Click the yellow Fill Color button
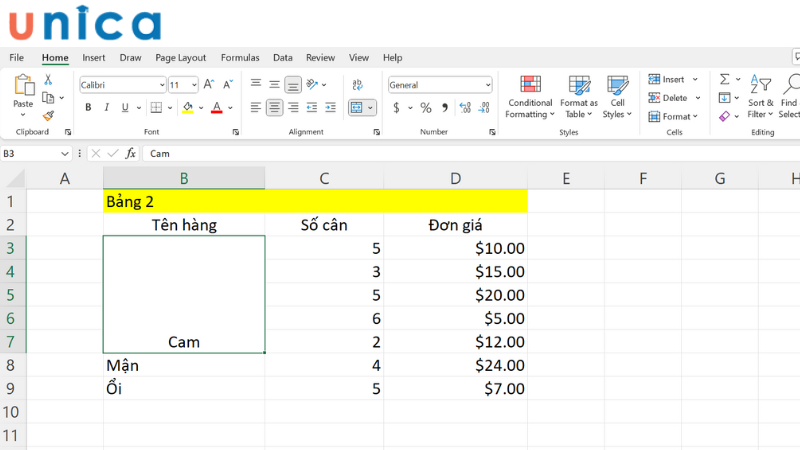Screen dimensions: 800x450 187,108
